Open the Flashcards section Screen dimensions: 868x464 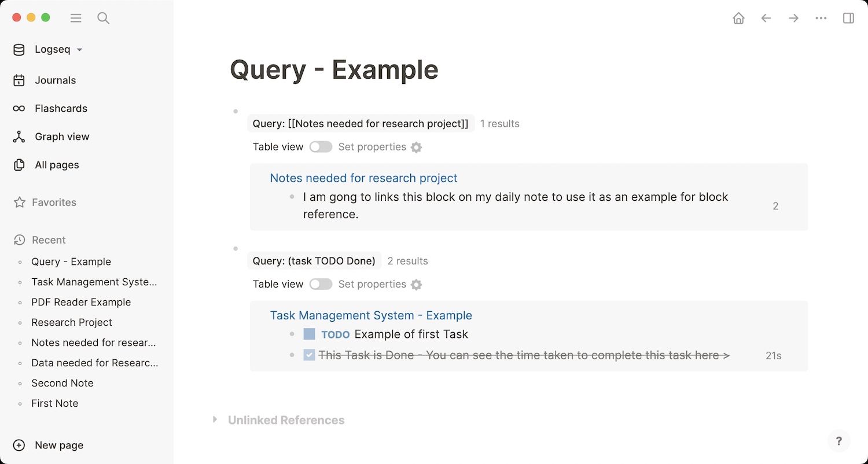[x=61, y=108]
